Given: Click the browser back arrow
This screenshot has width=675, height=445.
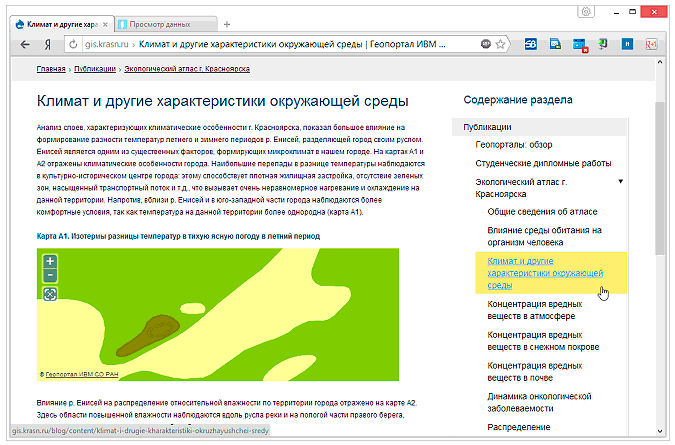Looking at the screenshot, I should tap(23, 45).
